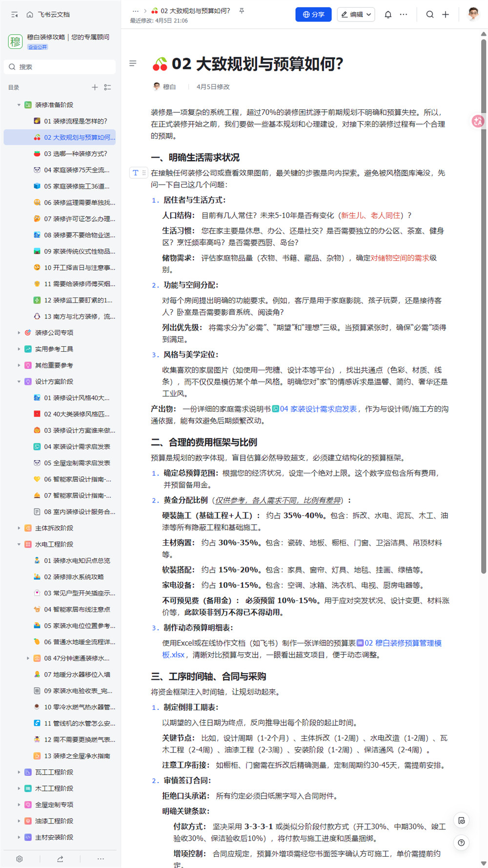This screenshot has height=868, width=488.
Task: Open the pink assistant floating icon
Action: point(478,121)
